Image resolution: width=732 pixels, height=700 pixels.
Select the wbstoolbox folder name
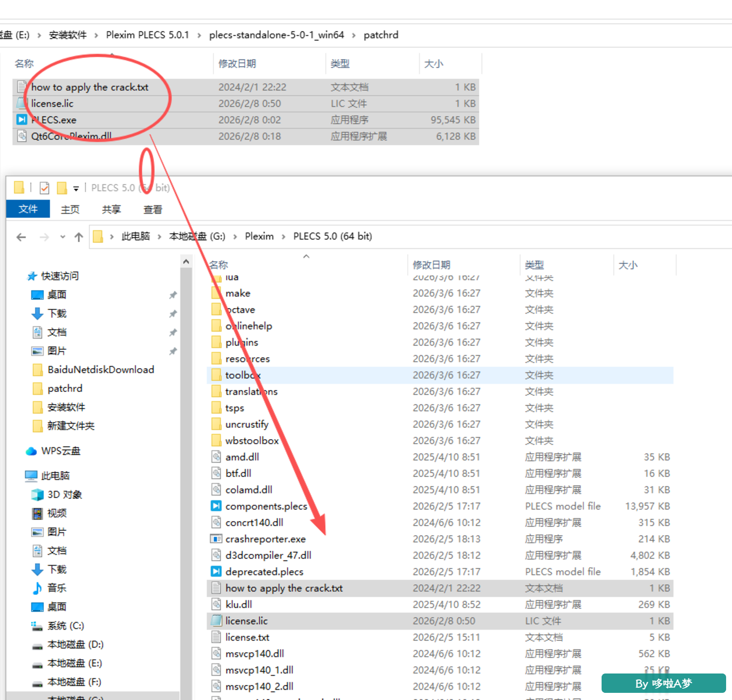click(252, 441)
